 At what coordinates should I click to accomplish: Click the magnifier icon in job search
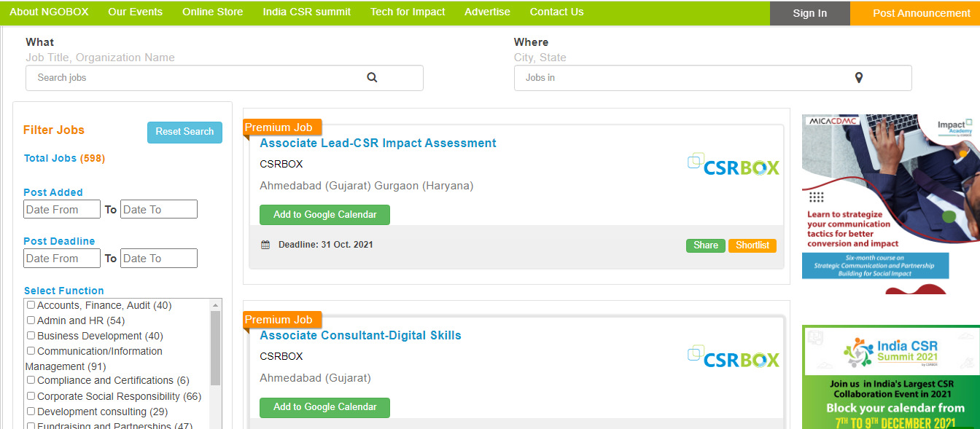pyautogui.click(x=372, y=78)
